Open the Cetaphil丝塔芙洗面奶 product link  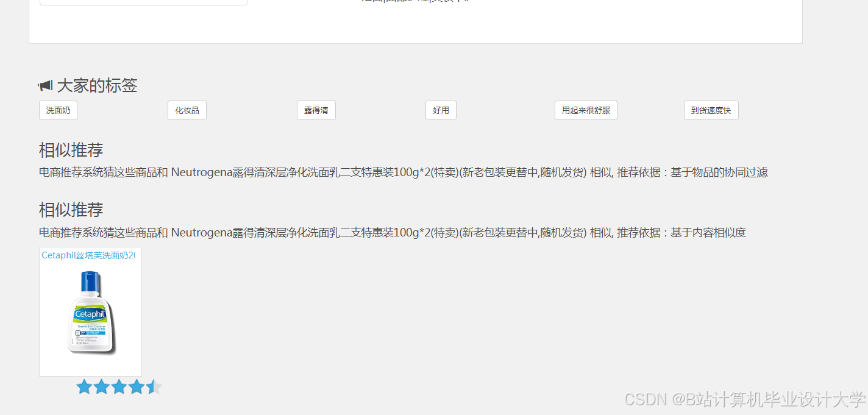coord(88,255)
